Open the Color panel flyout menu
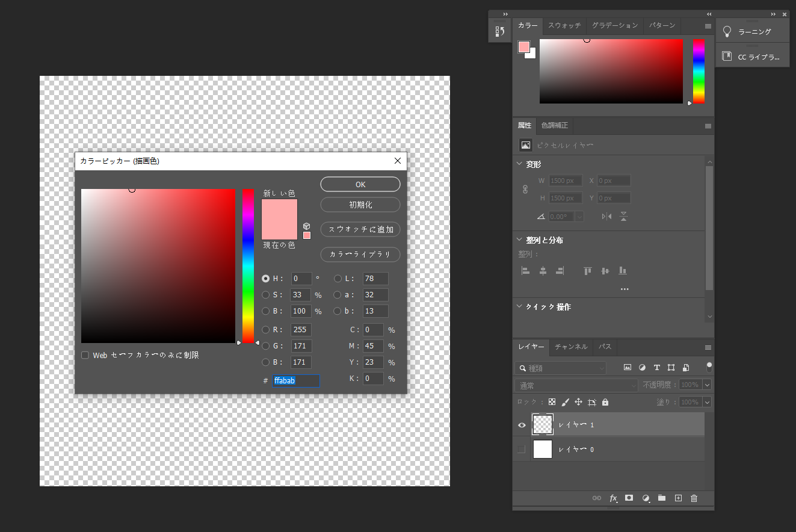 coord(708,26)
